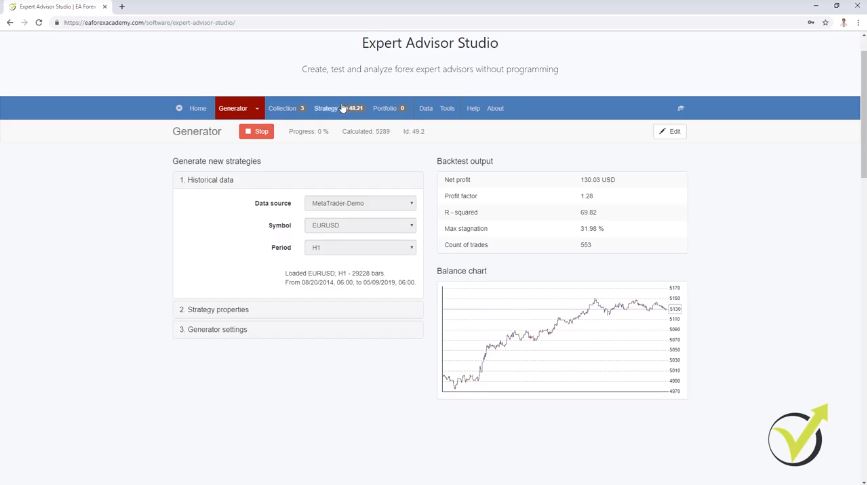Click the green checkmark logo
Image resolution: width=867 pixels, height=485 pixels.
point(798,435)
